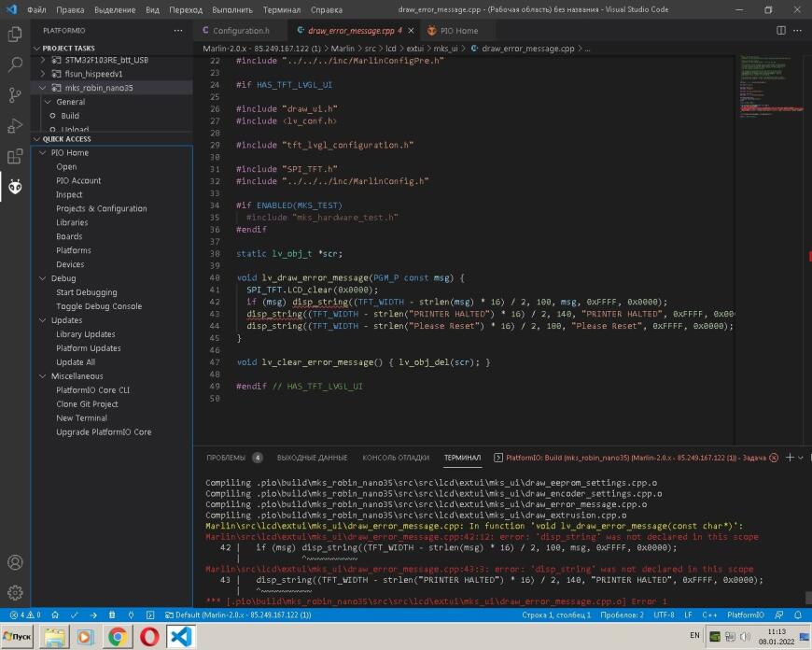Click Projects & Configuration
Image resolution: width=812 pixels, height=650 pixels.
[102, 208]
